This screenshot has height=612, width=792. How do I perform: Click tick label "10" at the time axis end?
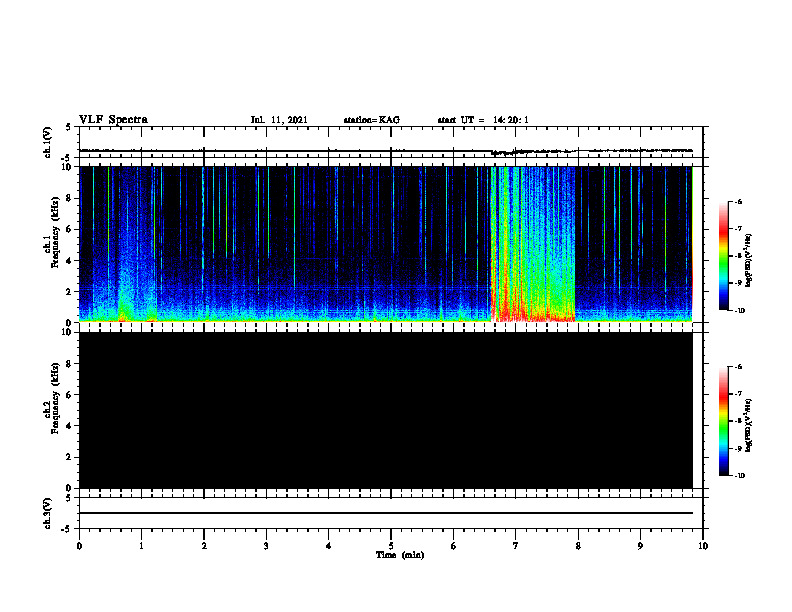pyautogui.click(x=703, y=546)
